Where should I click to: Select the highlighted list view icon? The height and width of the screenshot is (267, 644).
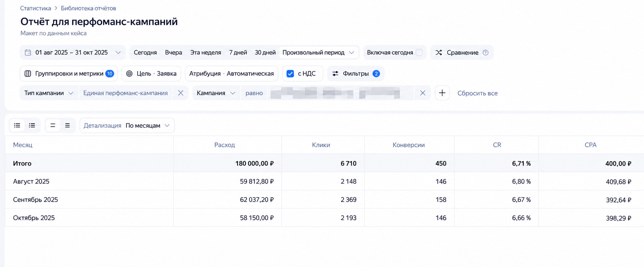coord(17,125)
